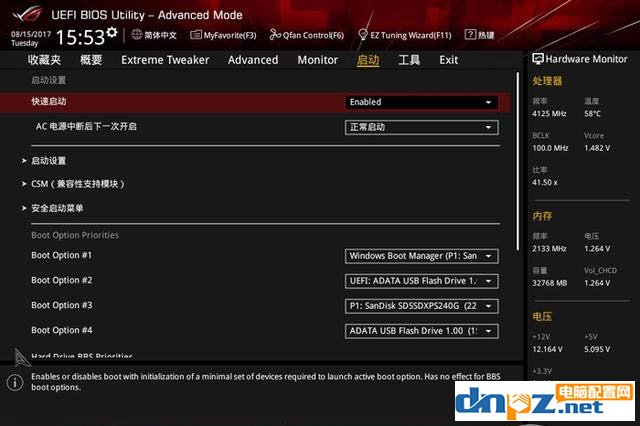Click Hardware Monitor display icon
This screenshot has width=640, height=426.
(x=538, y=59)
